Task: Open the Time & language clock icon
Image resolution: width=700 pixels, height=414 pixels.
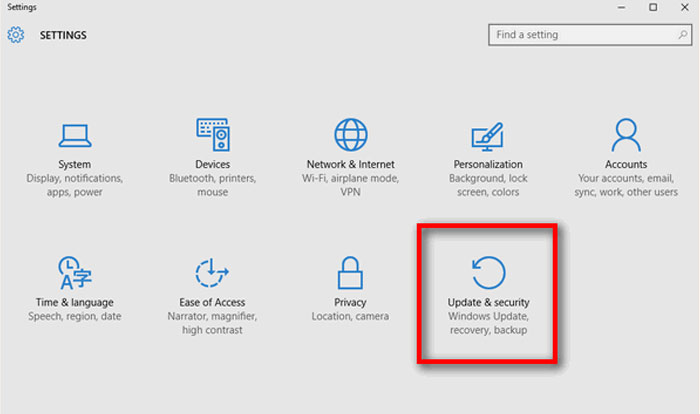Action: pyautogui.click(x=74, y=272)
